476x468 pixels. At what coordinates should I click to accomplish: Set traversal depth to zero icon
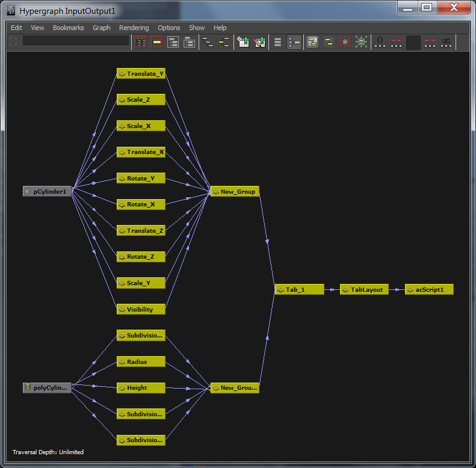(x=380, y=42)
